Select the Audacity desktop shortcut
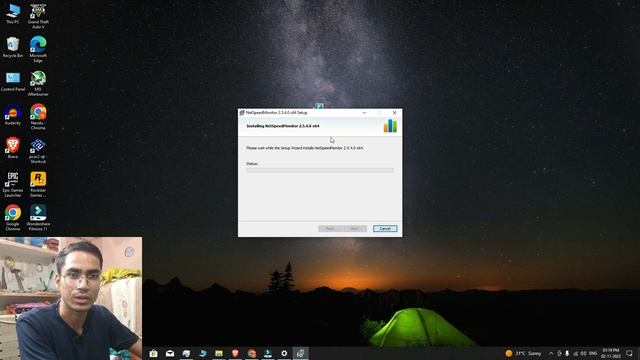 [x=13, y=115]
